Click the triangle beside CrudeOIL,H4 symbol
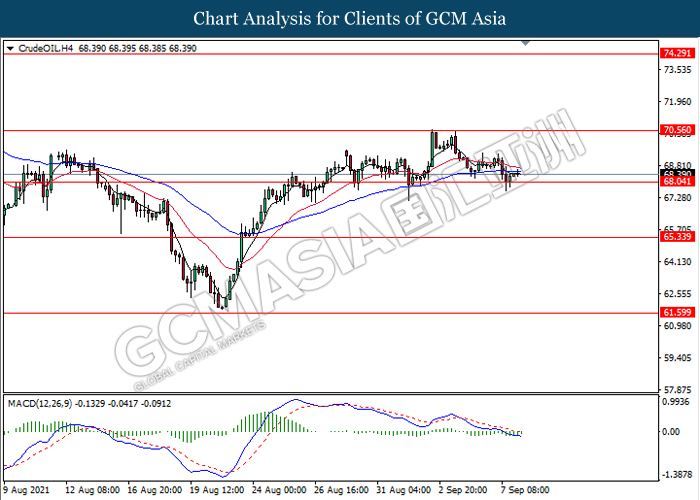The image size is (700, 500). click(x=11, y=49)
